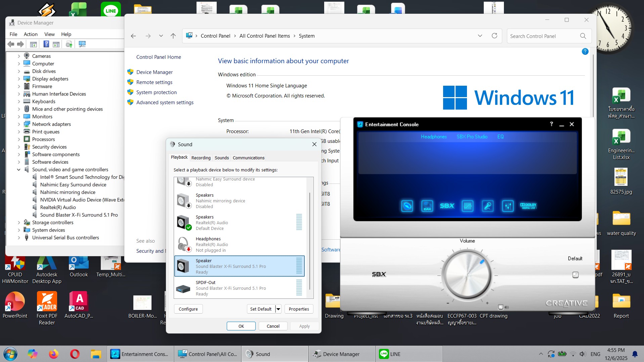
Task: Expand the address bar history dropdown
Action: point(480,36)
